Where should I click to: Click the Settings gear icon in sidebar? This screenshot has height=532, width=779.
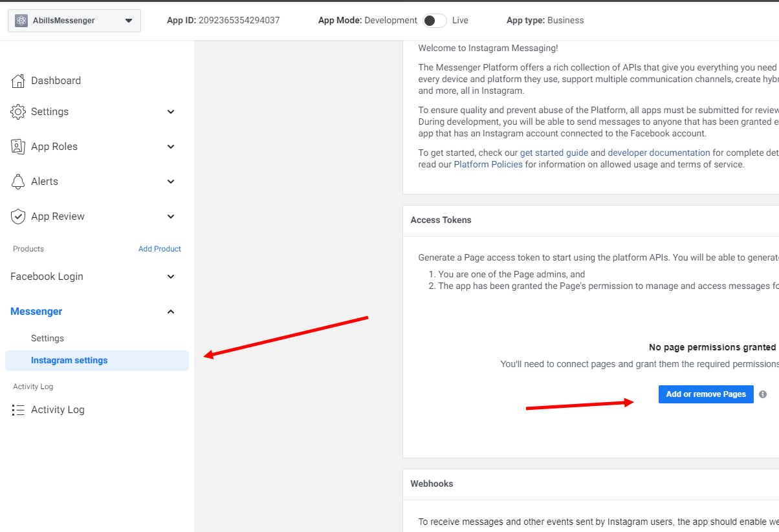18,112
